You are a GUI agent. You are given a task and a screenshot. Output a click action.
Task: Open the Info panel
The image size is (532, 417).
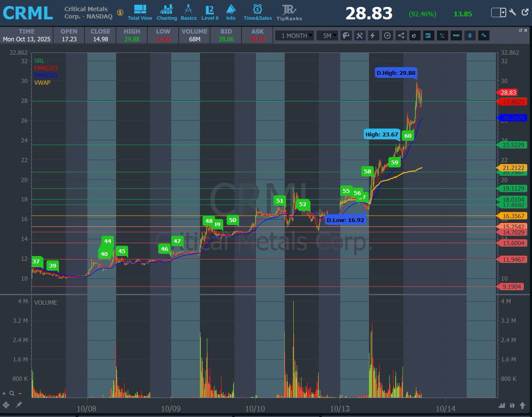tap(231, 12)
